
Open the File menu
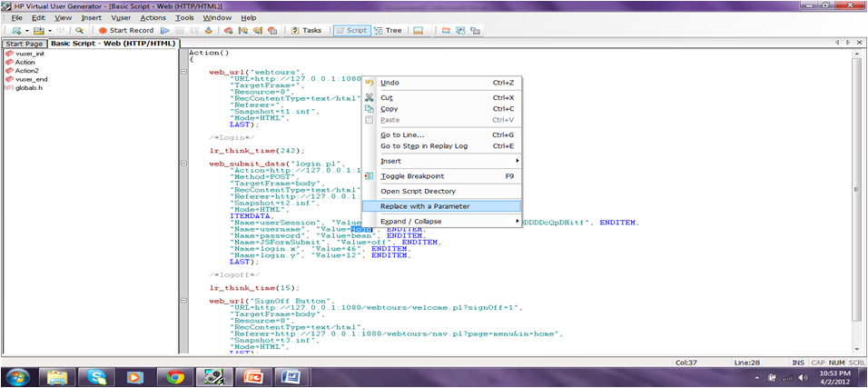[16, 18]
